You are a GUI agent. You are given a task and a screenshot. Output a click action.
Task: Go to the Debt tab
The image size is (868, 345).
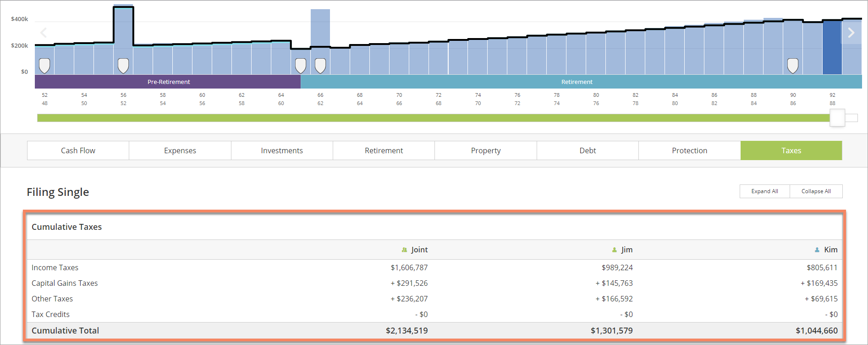pos(588,150)
